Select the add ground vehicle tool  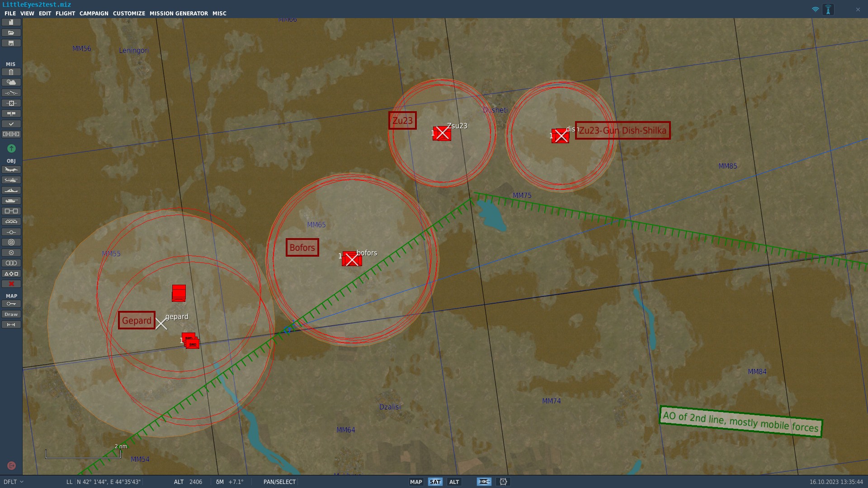(x=11, y=201)
